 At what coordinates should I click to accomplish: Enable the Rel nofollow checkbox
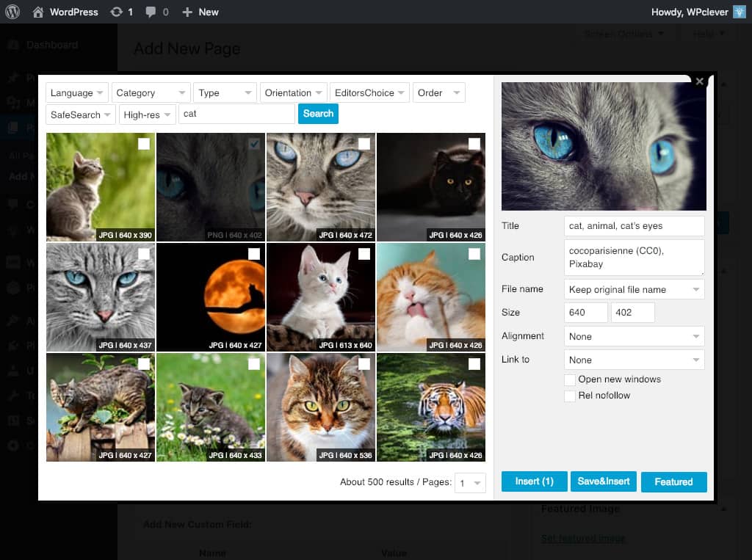click(569, 396)
